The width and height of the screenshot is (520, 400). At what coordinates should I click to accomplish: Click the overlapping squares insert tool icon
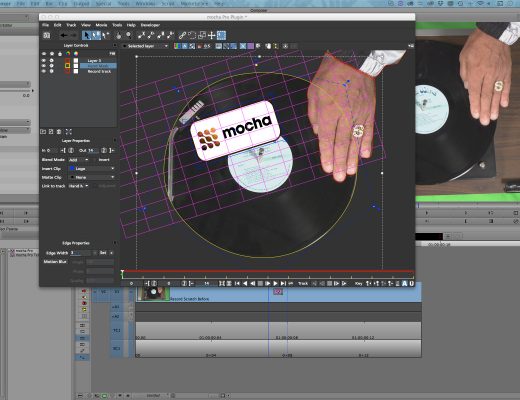point(202,35)
